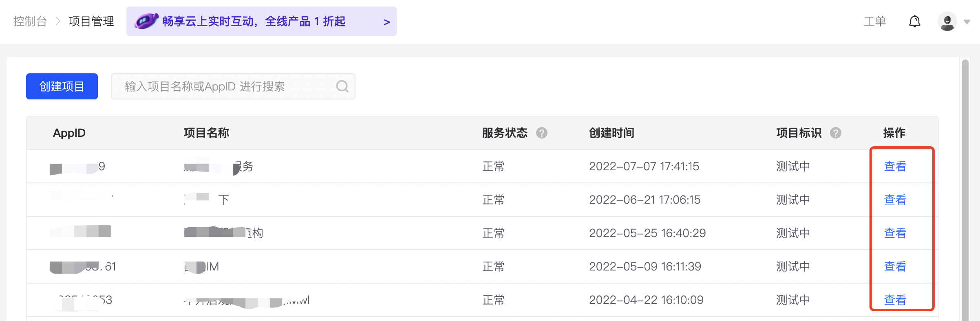Image resolution: width=980 pixels, height=321 pixels.
Task: Open promo banner via arrow chevron
Action: [x=386, y=22]
